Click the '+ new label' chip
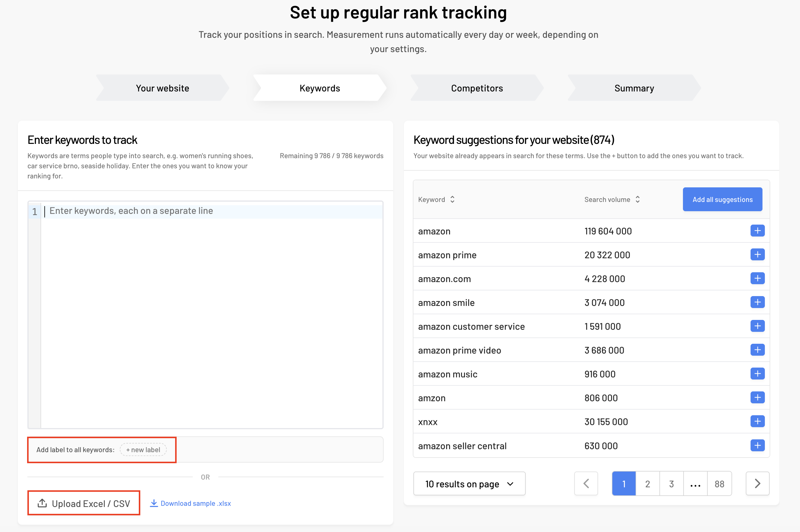The width and height of the screenshot is (800, 532). tap(143, 449)
